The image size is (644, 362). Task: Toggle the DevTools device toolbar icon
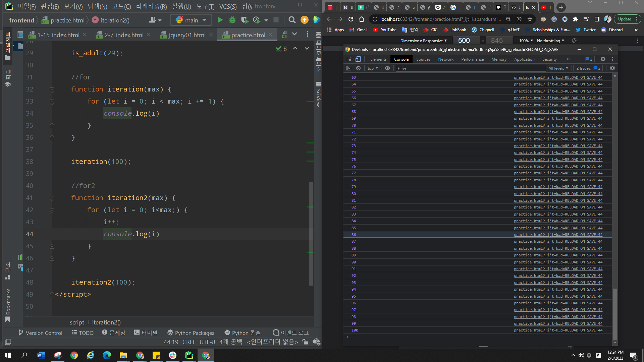(x=358, y=59)
